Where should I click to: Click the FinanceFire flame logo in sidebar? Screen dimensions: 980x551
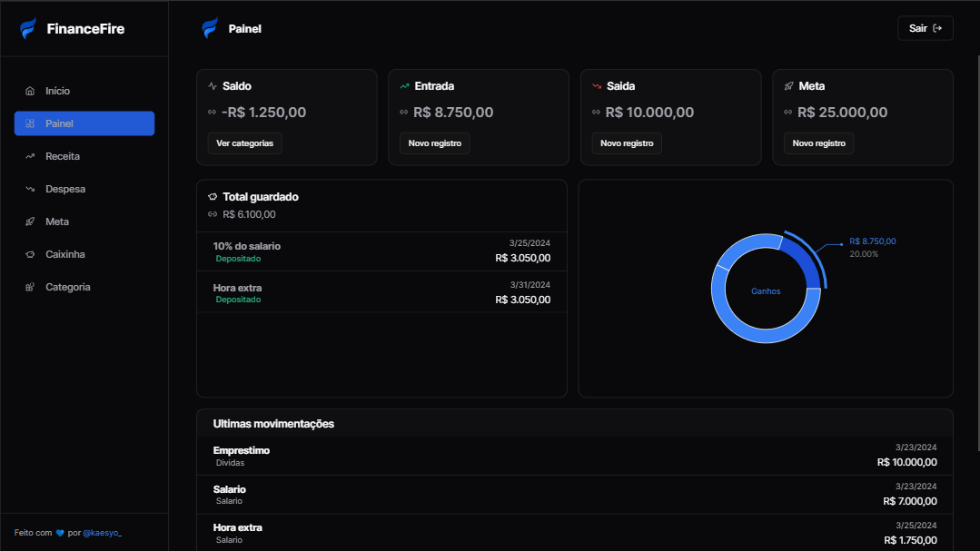tap(28, 29)
